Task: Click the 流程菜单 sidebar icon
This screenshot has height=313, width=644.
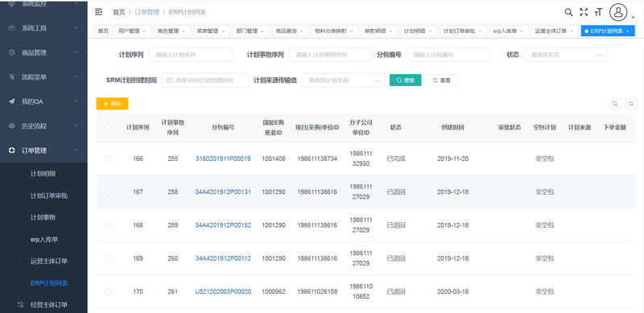Action: tap(12, 76)
